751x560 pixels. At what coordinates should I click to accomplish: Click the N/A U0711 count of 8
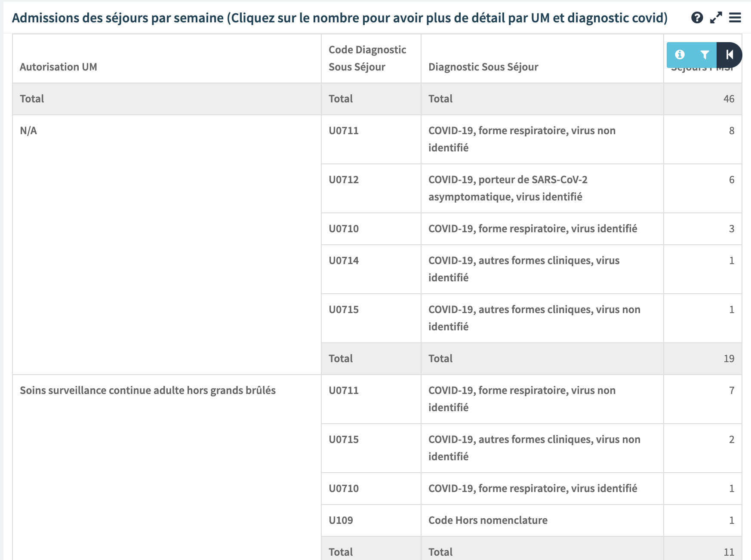pyautogui.click(x=732, y=131)
